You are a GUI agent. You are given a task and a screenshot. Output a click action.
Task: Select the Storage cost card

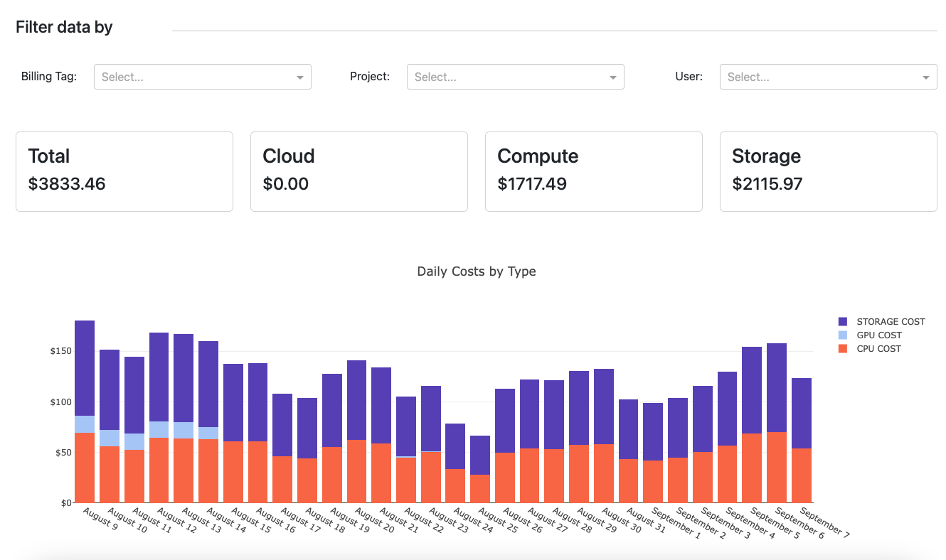point(829,171)
